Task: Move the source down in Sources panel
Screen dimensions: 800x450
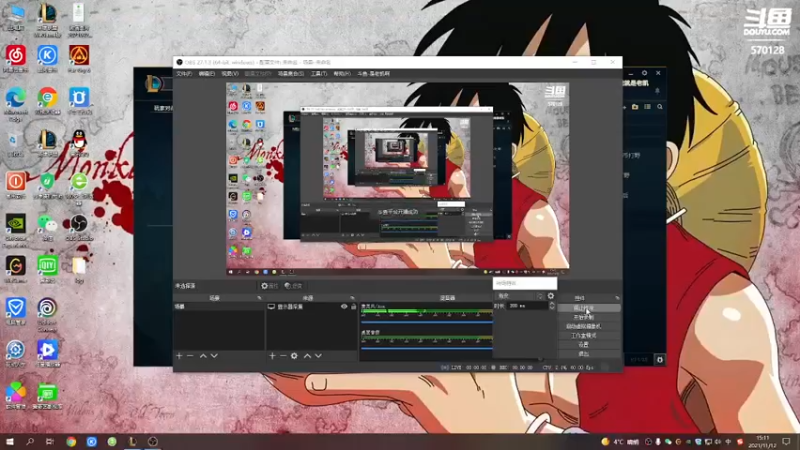Action: click(x=318, y=356)
